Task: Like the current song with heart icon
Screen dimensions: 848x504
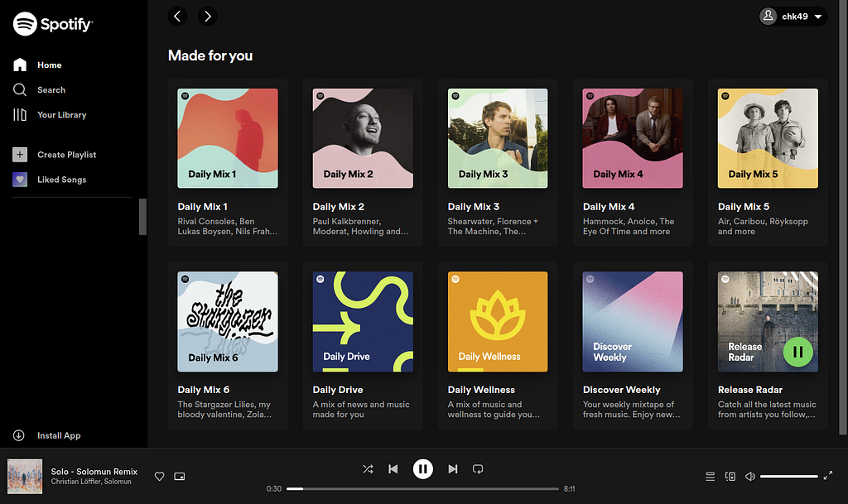Action: coord(160,477)
